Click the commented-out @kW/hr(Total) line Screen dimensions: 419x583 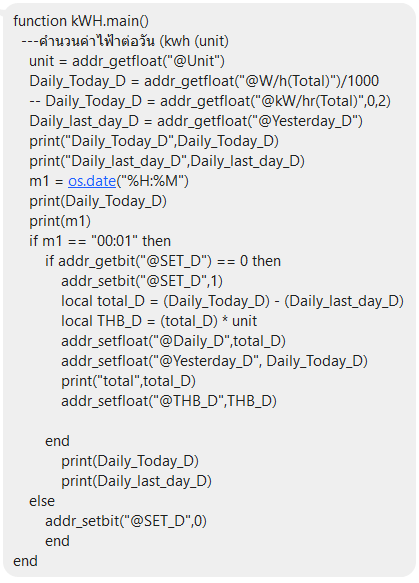[210, 101]
